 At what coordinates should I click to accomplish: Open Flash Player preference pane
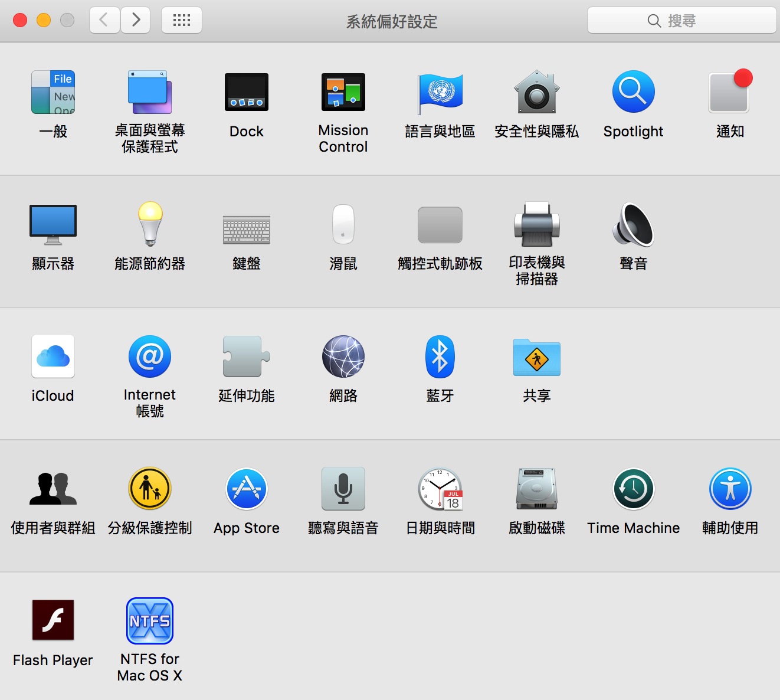tap(53, 620)
